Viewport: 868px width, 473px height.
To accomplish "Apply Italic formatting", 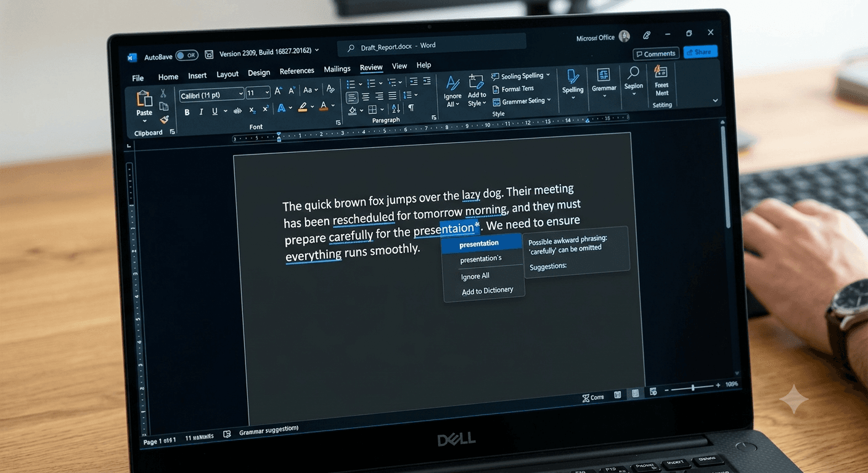I will 201,112.
